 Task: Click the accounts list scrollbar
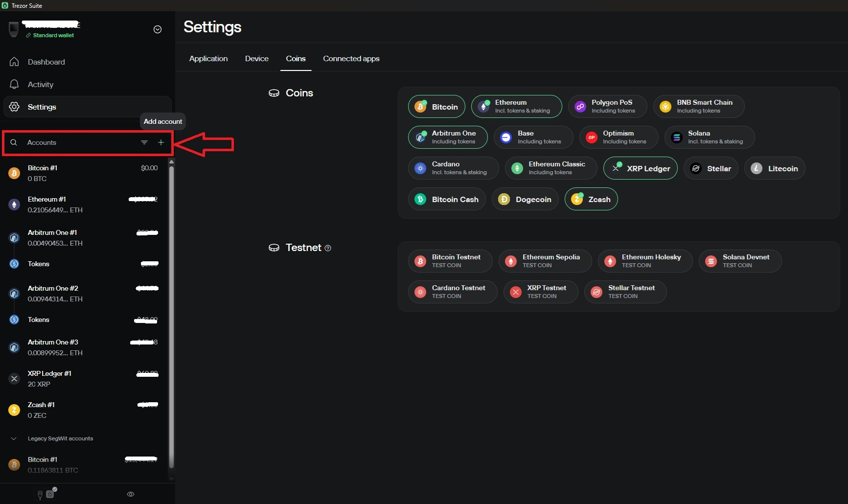tap(171, 316)
